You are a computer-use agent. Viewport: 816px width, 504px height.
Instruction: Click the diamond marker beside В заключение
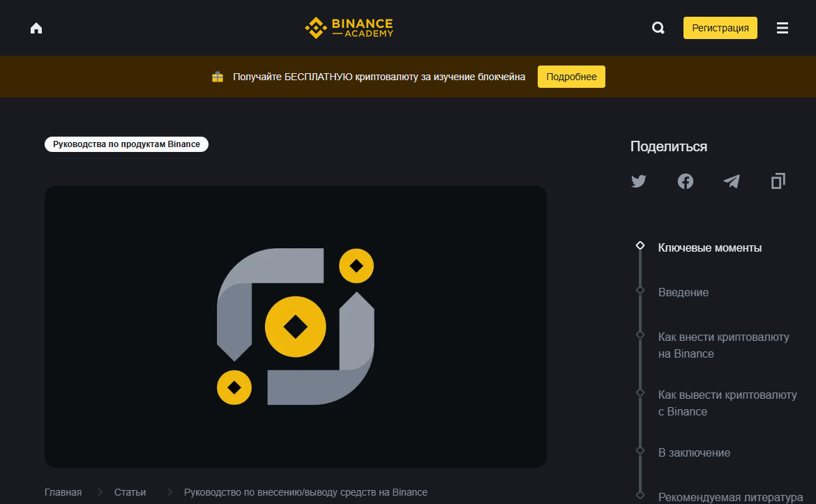[640, 450]
